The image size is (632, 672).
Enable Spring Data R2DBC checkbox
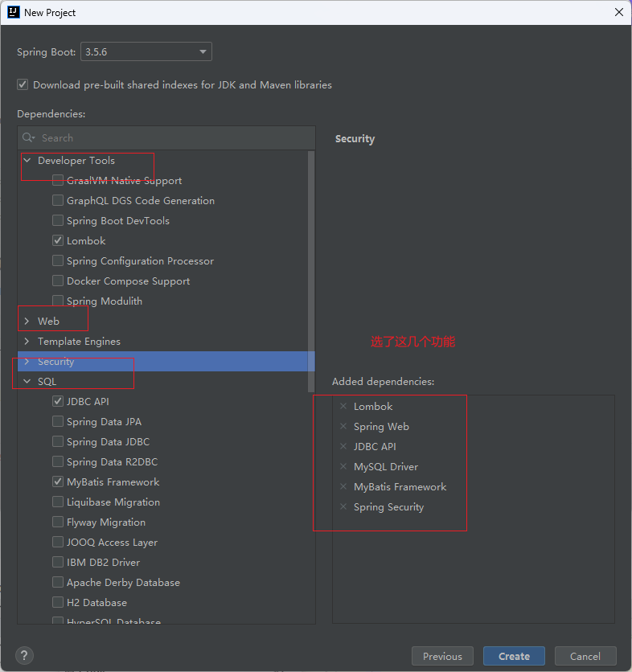point(58,462)
